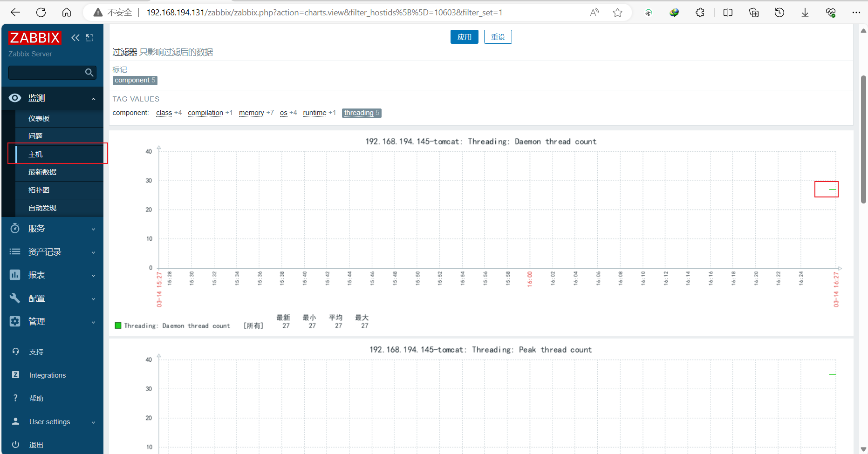868x454 pixels.
Task: Open browser settings ellipsis menu
Action: point(856,13)
